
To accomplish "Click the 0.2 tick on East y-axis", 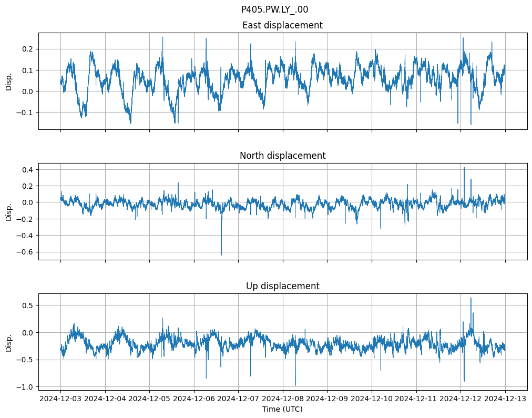I will 27,49.
